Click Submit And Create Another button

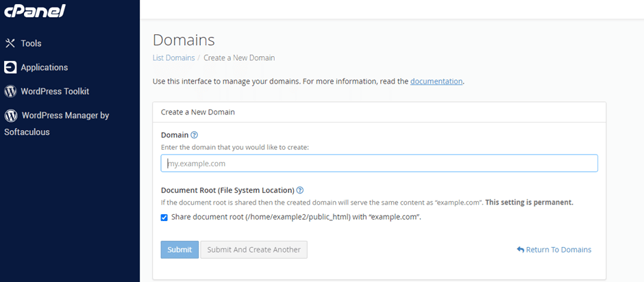click(253, 250)
